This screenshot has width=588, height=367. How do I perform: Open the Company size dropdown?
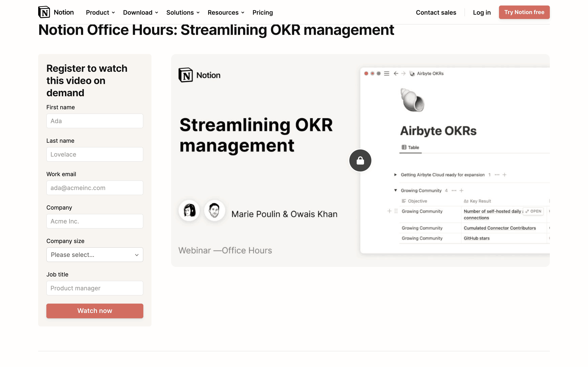(95, 255)
